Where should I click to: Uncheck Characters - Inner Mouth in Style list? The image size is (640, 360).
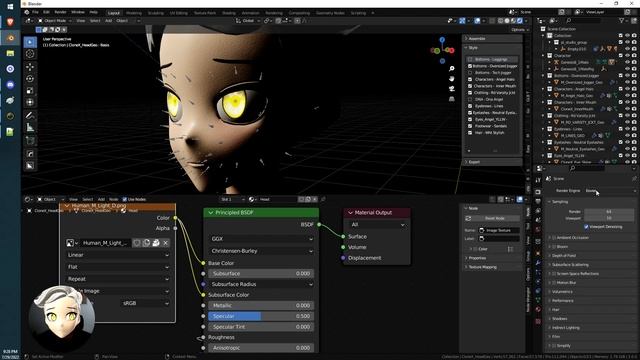point(470,86)
